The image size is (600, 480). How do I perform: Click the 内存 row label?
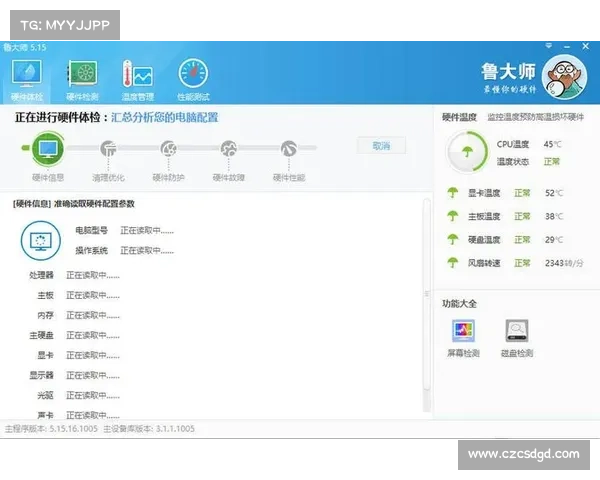point(46,315)
